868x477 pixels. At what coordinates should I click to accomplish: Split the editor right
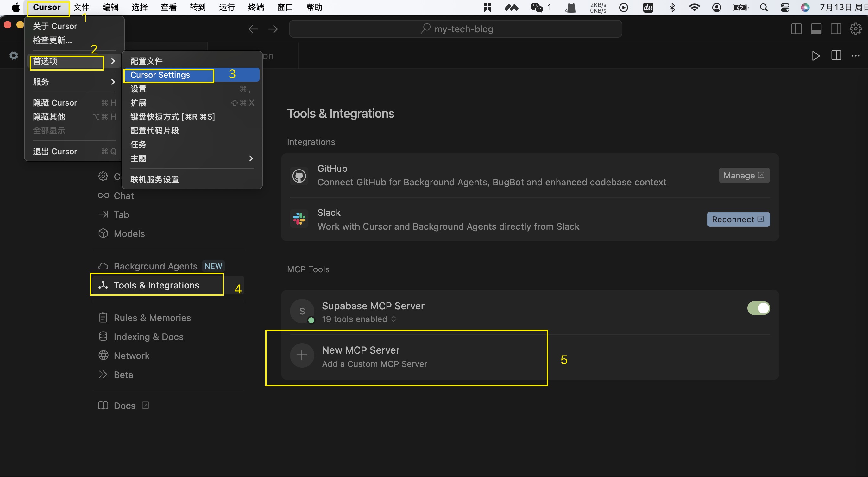[x=836, y=56]
